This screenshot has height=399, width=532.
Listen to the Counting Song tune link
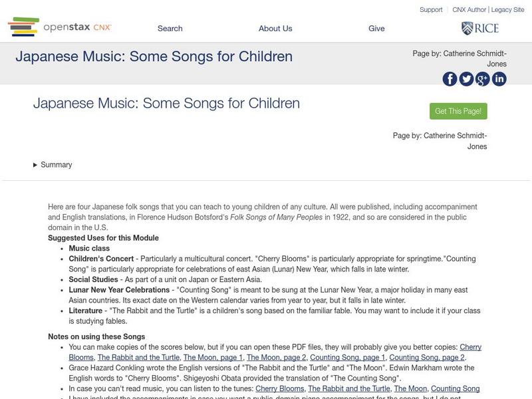[455, 389]
